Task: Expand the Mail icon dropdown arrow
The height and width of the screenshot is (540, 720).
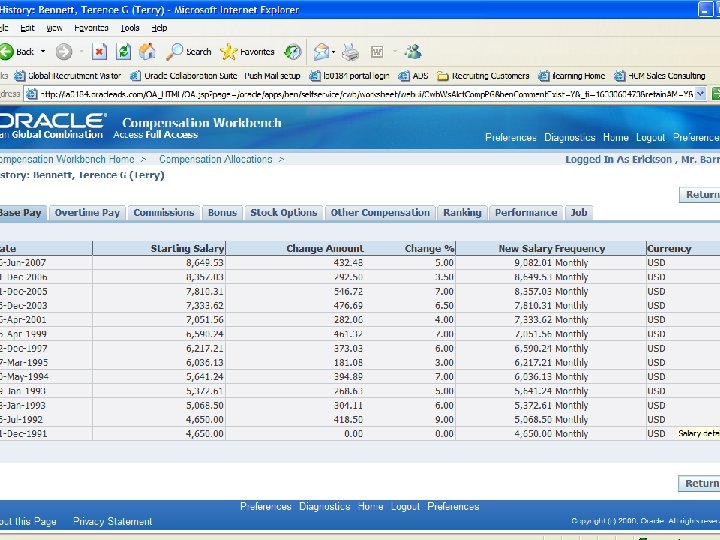Action: (x=333, y=51)
